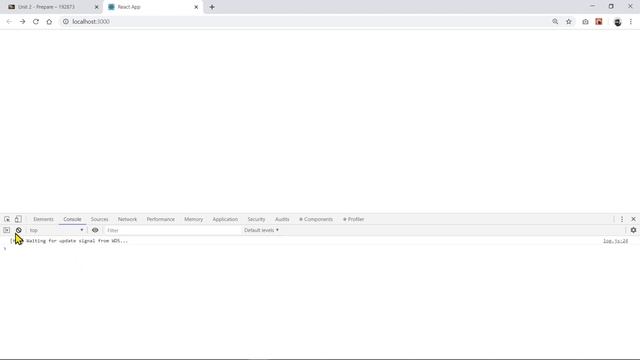
Task: Minimize the browser window
Action: (593, 6)
